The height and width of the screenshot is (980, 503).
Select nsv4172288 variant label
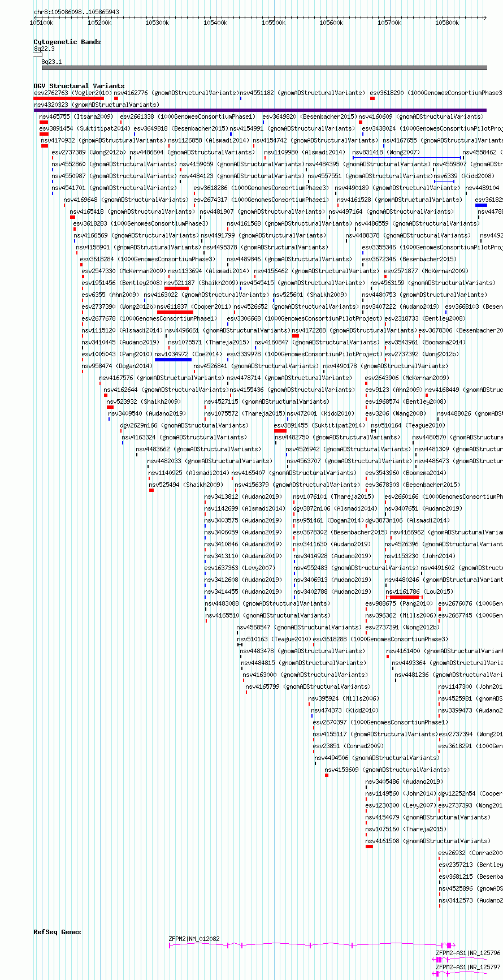355,330
